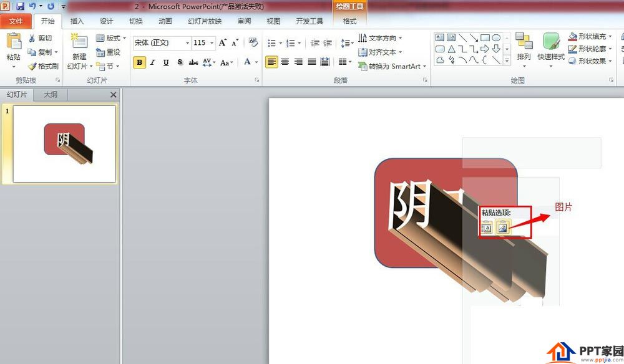The width and height of the screenshot is (624, 364).
Task: Open the 文件 file menu
Action: point(16,21)
